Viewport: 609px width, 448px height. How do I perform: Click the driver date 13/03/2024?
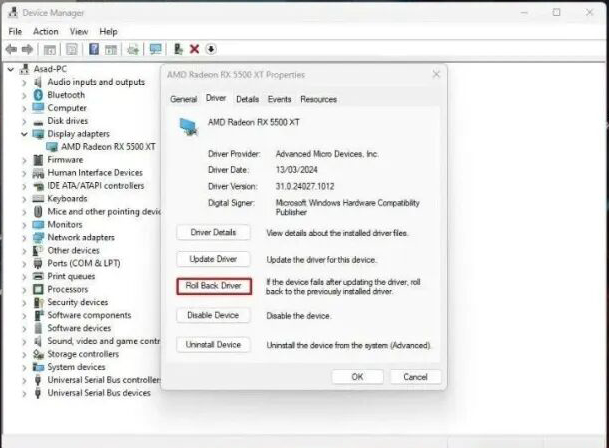(297, 170)
